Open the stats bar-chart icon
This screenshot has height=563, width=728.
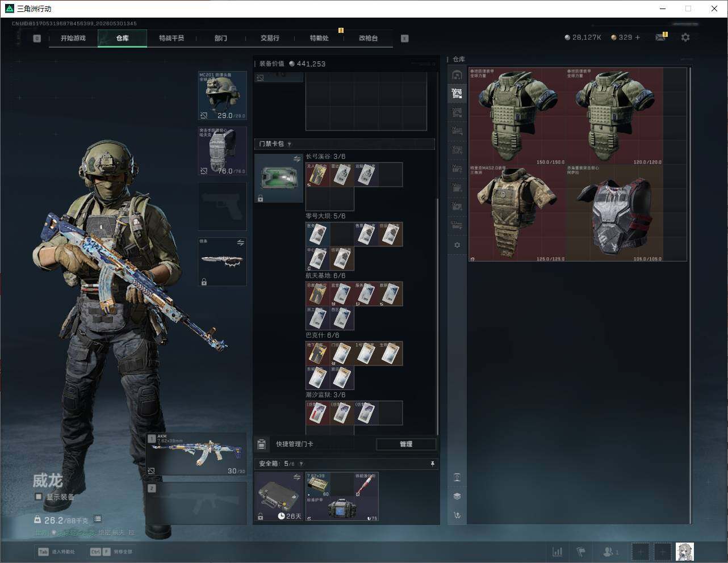558,552
